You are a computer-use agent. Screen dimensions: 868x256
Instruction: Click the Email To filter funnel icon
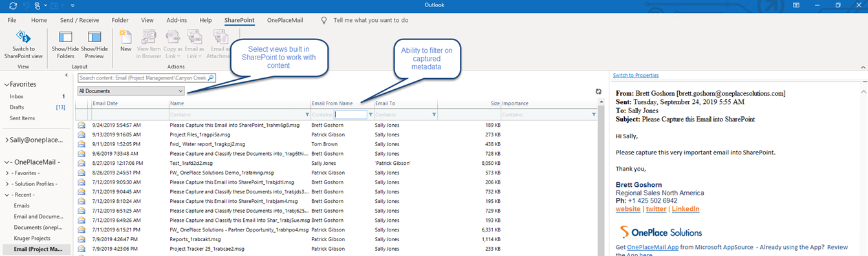click(x=433, y=114)
